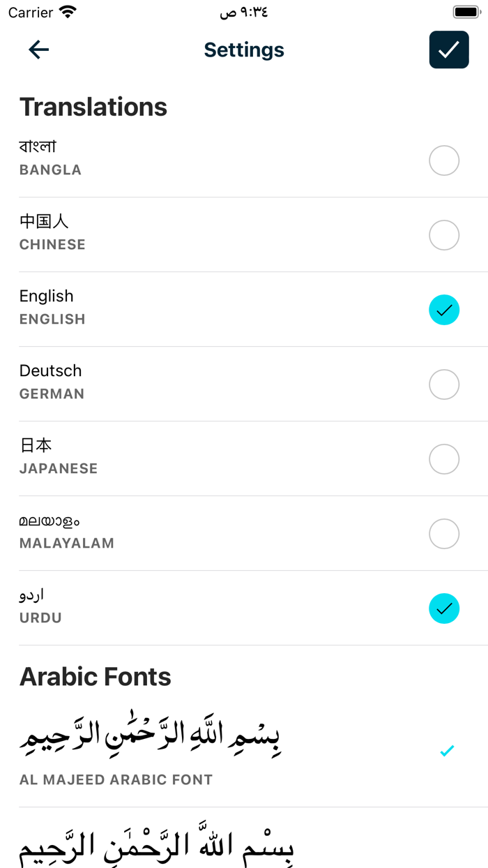Tap the Japanese language row label
The height and width of the screenshot is (868, 488).
36,445
